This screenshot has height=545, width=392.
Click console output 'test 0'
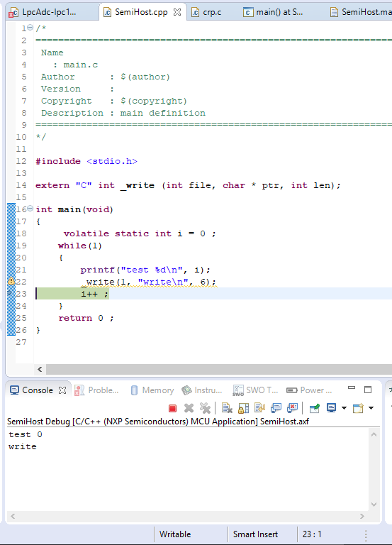point(26,434)
